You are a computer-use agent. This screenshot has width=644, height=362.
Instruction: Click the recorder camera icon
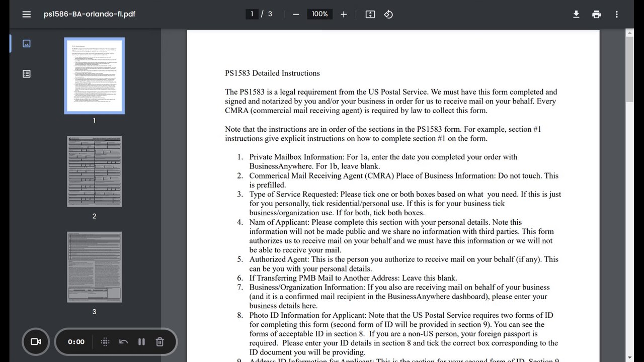coord(36,342)
